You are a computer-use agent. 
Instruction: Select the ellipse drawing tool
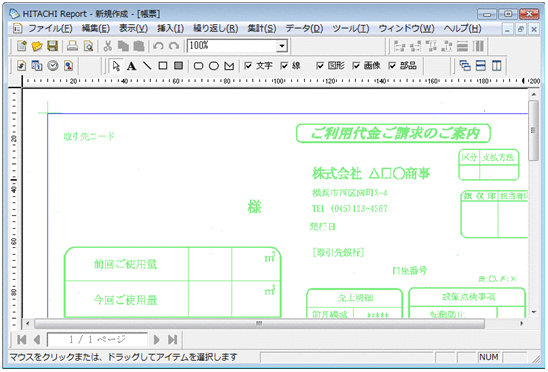coord(214,66)
